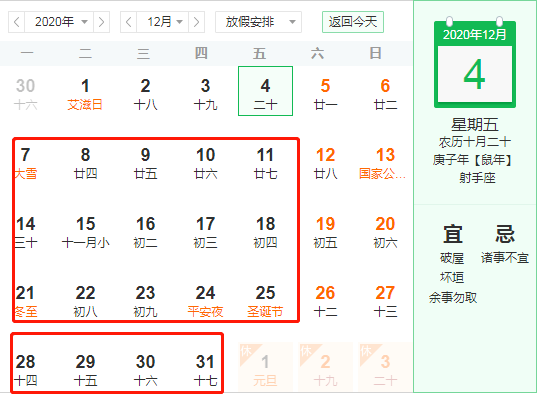Go to next month arrow
Viewport: 539px width, 394px height.
(x=196, y=22)
